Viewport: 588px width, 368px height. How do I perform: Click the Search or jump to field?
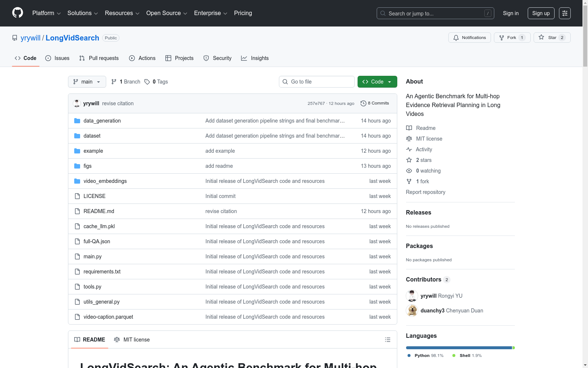tap(435, 13)
